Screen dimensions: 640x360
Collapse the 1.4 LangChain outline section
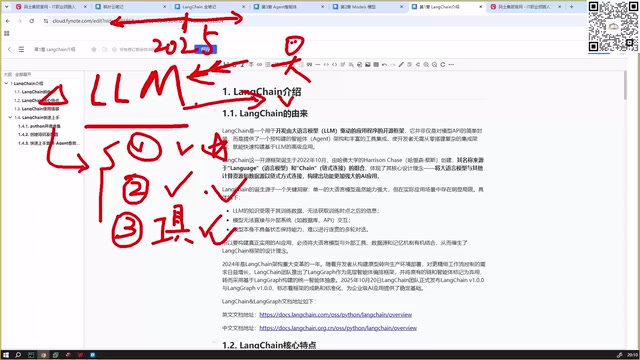coord(10,118)
